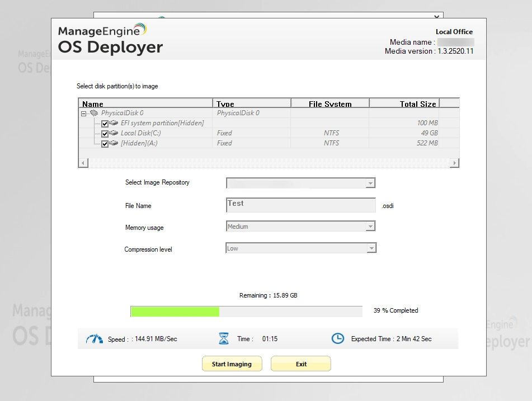Uncheck the [Hidden](A:) partition checkbox

105,144
